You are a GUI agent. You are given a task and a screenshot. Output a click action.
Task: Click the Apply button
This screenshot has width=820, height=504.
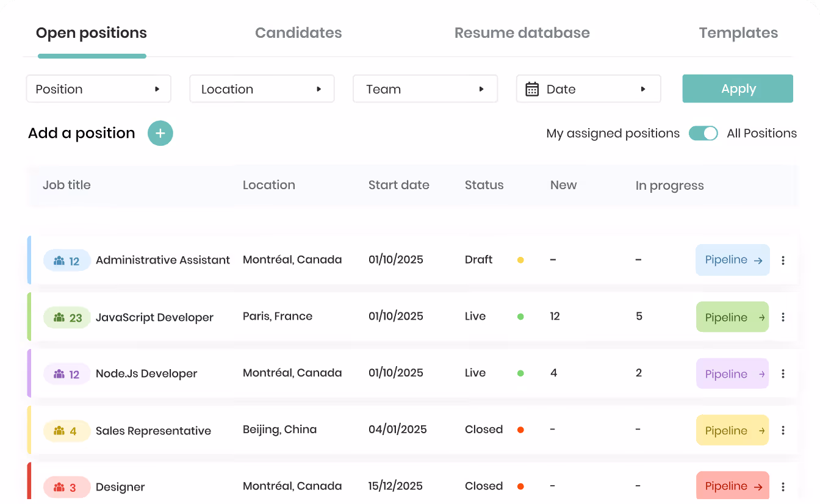click(738, 88)
